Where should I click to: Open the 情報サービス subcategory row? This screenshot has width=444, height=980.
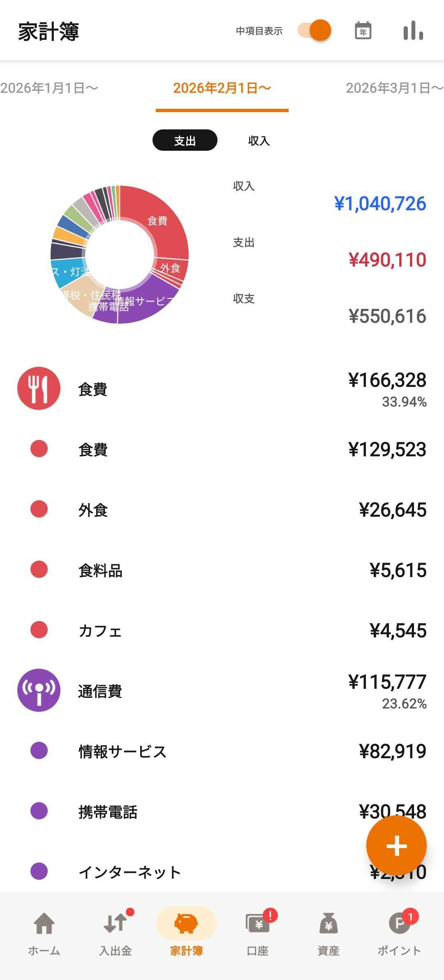pos(222,751)
